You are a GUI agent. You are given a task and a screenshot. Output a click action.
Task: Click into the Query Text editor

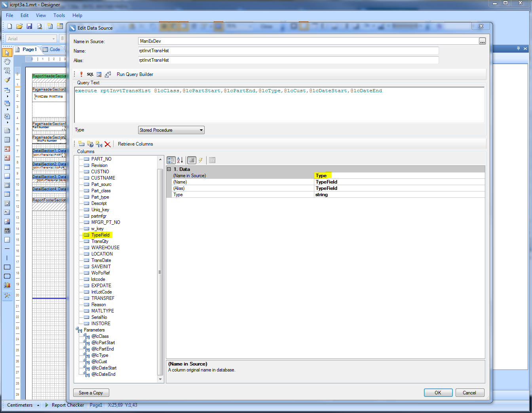[279, 105]
